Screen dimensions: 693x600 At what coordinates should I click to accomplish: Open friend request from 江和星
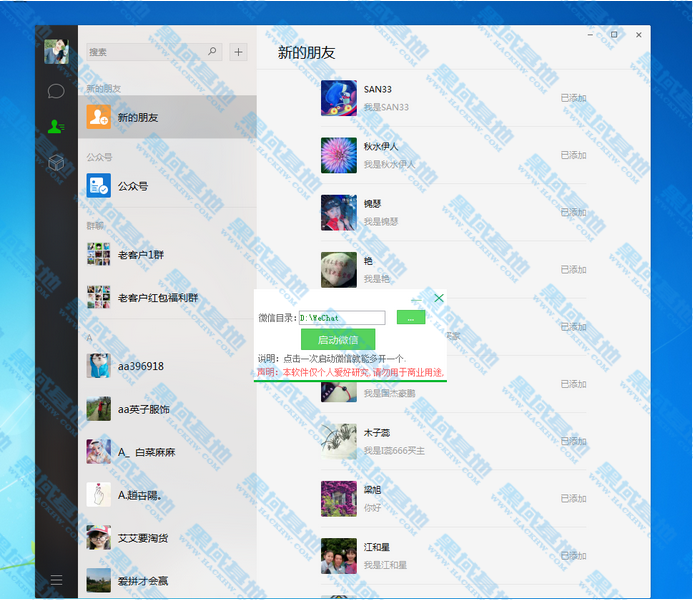click(x=453, y=556)
